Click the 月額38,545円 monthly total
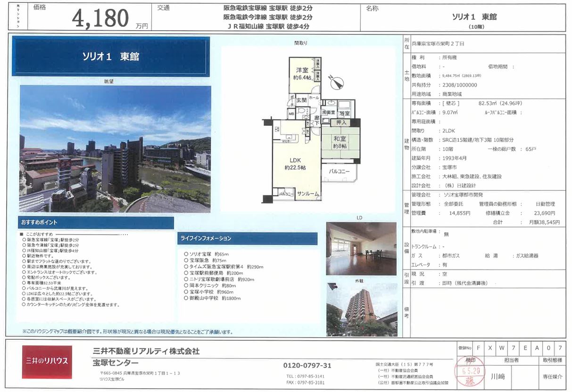572x392 pixels. coord(544,222)
